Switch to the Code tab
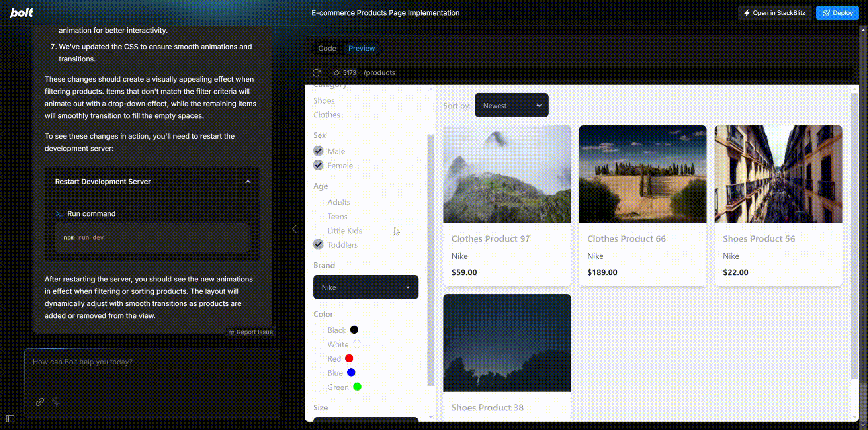This screenshot has width=868, height=430. (327, 48)
